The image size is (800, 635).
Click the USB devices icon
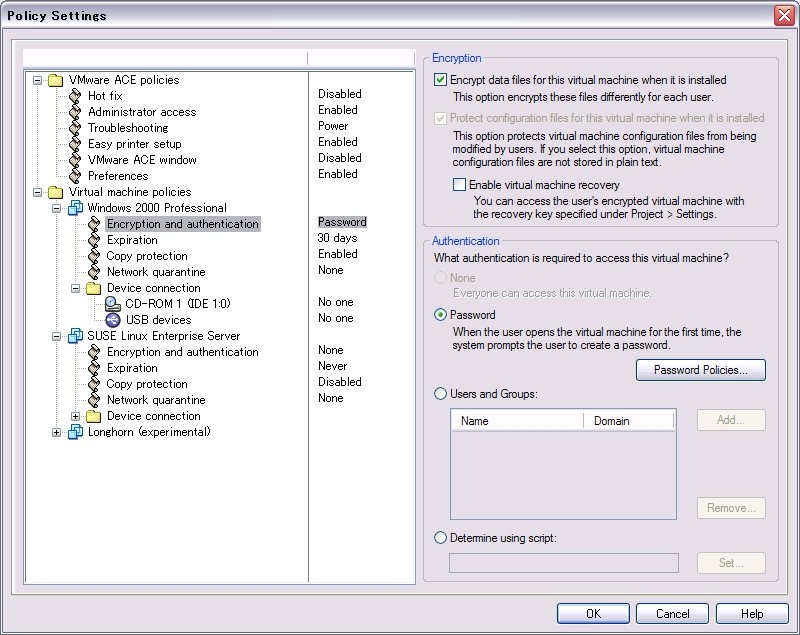(113, 320)
